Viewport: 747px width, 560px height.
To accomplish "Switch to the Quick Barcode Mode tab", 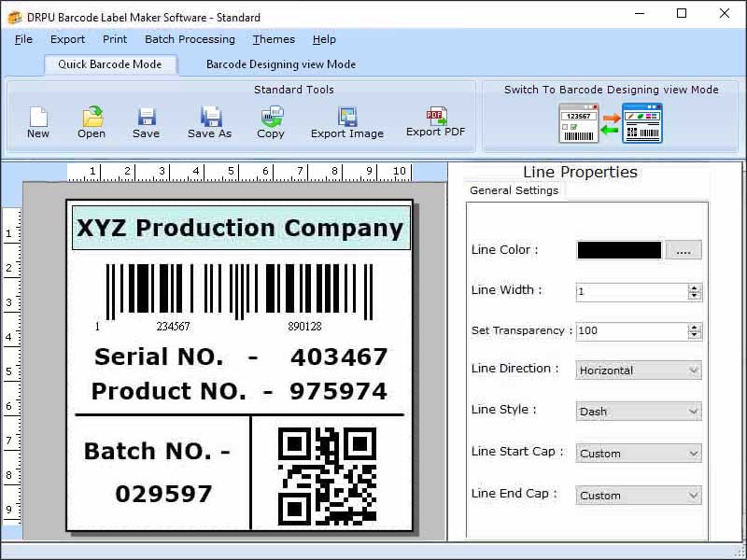I will [x=110, y=64].
